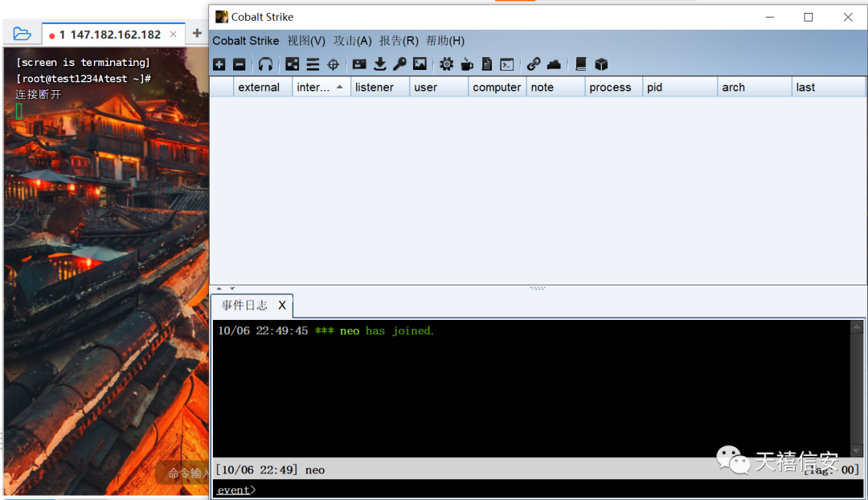The height and width of the screenshot is (500, 868).
Task: Click the coffee cup Java applet icon
Action: pyautogui.click(x=467, y=64)
